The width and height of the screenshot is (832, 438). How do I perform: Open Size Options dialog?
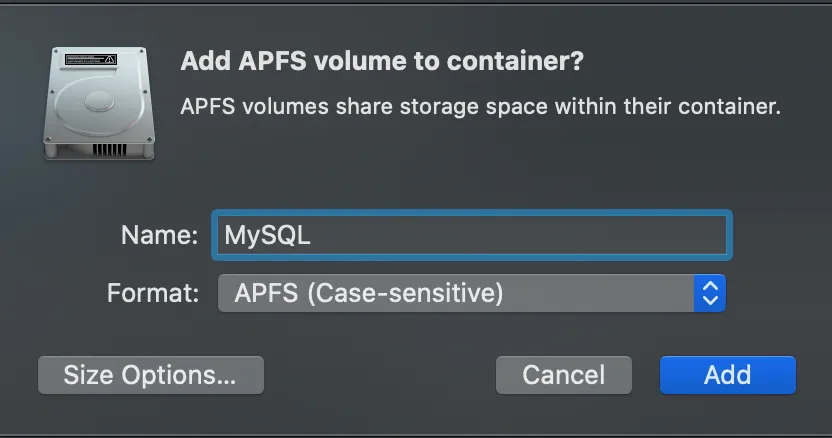pyautogui.click(x=150, y=375)
